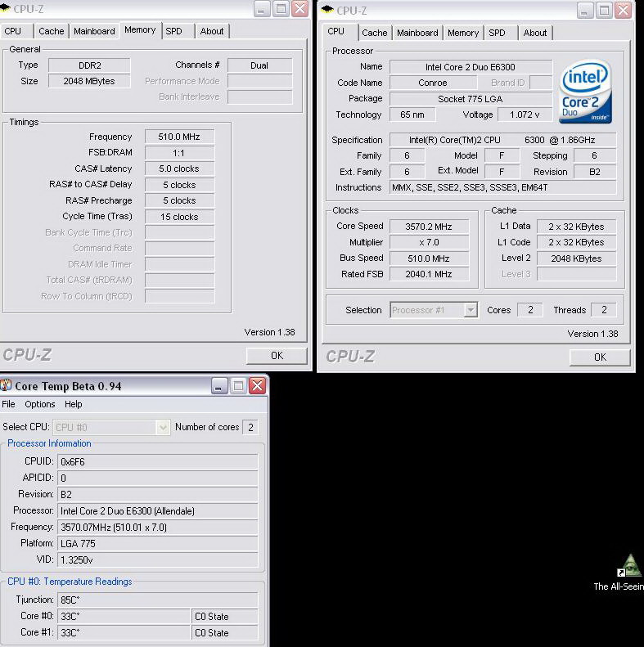Click the Core #1 C0 State field
644x647 pixels.
click(x=224, y=633)
